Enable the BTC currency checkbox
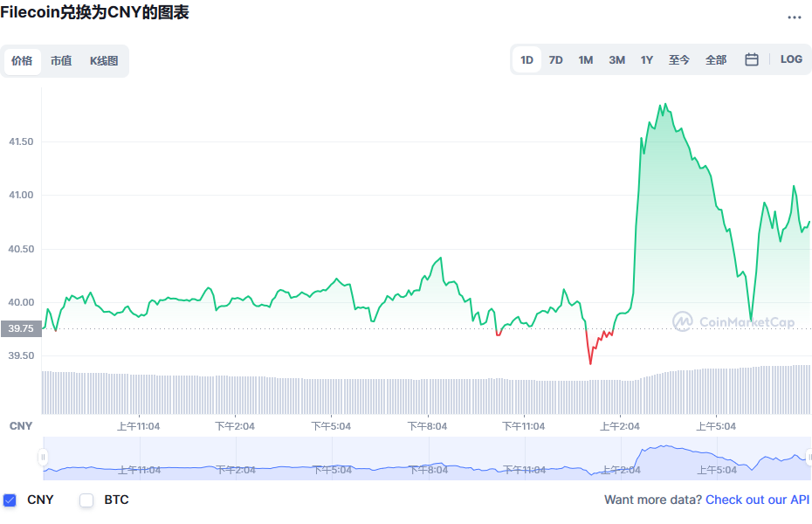The image size is (812, 524). [x=86, y=500]
